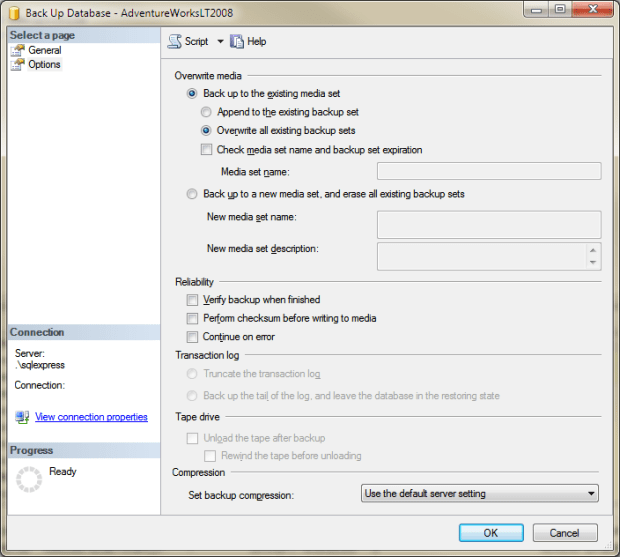Click the OK button
Viewport: 620px width, 557px height.
click(x=491, y=533)
